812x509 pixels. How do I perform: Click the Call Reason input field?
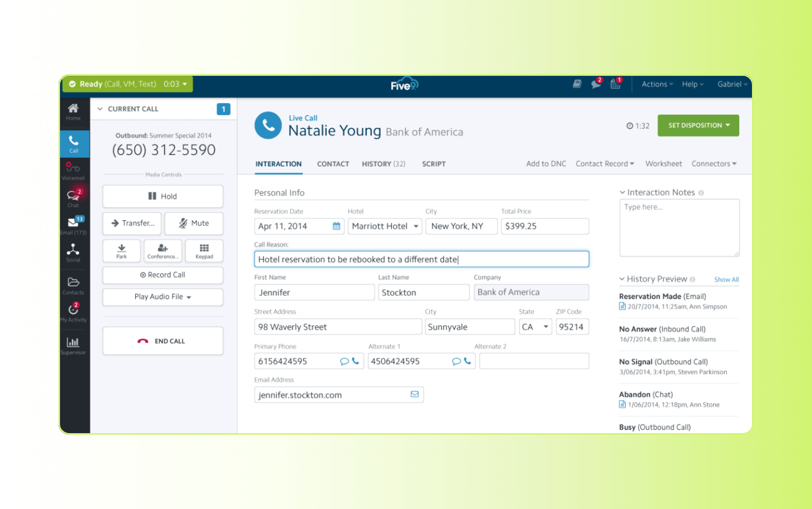point(422,259)
